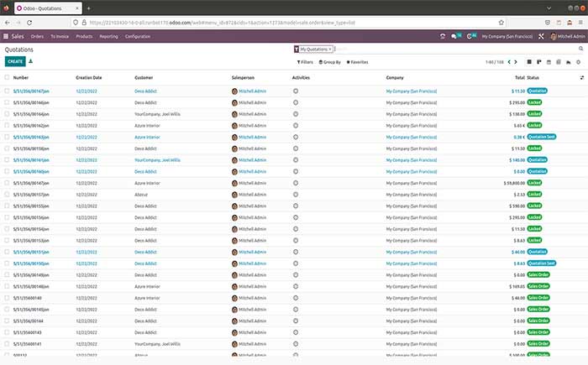Screen dimensions: 588x365
Task: Click the browser address bar
Action: pos(289,23)
